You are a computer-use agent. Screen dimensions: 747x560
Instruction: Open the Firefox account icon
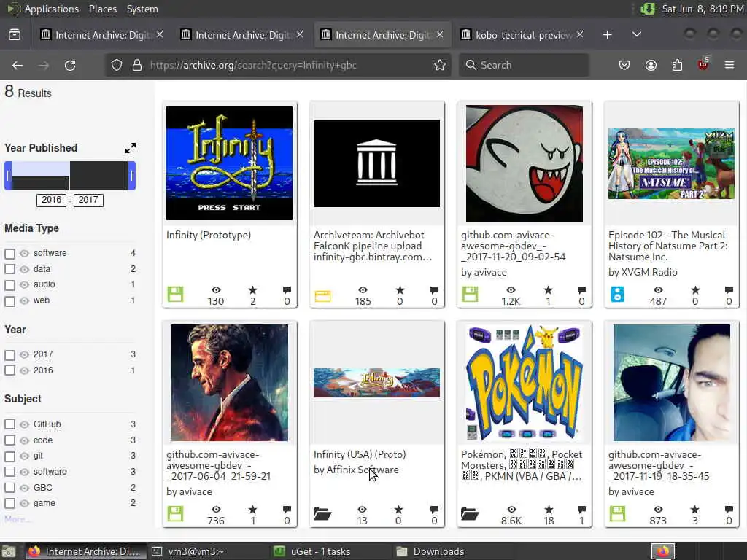(x=651, y=65)
